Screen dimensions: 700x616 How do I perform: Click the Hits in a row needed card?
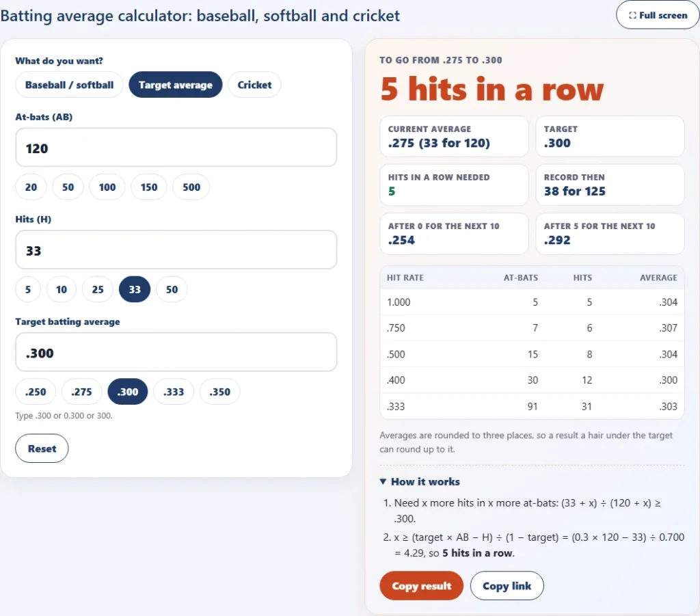[x=454, y=185]
